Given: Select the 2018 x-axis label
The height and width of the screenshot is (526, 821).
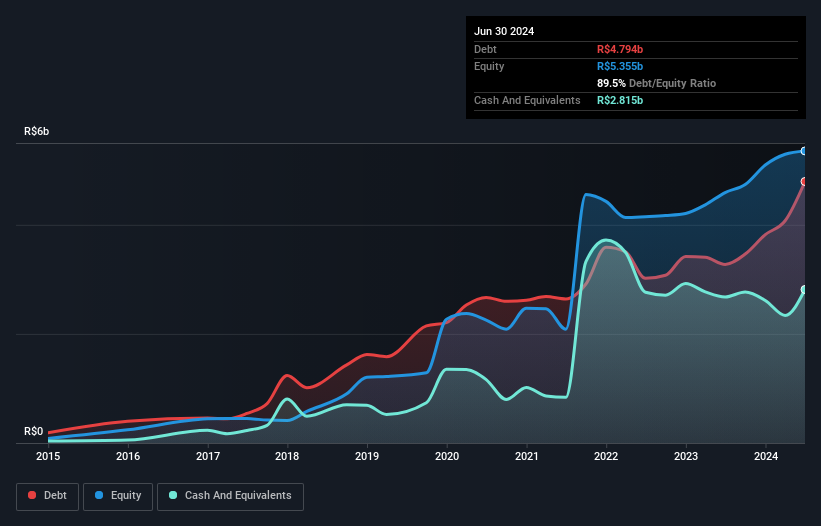Looking at the screenshot, I should click(x=287, y=456).
